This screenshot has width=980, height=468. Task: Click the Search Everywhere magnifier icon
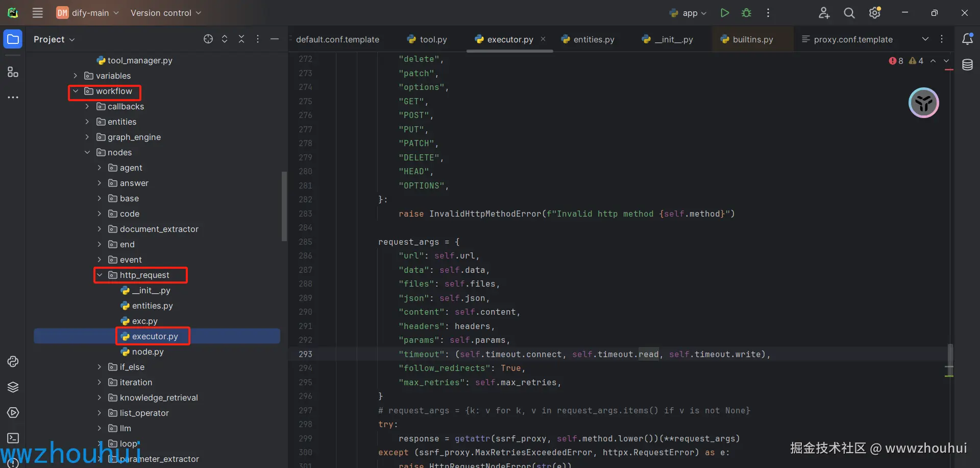coord(849,13)
